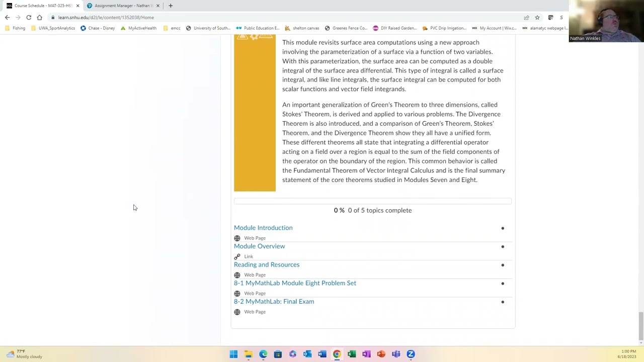Open PowerPoint from the taskbar

(x=381, y=354)
